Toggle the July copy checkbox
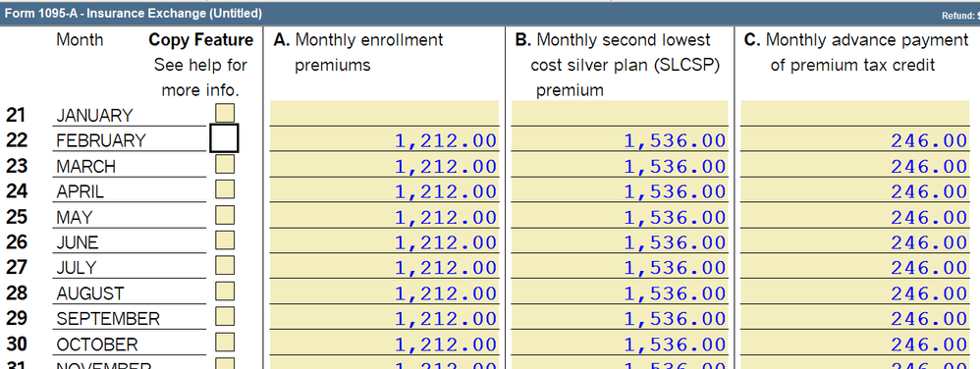The height and width of the screenshot is (369, 980). point(225,265)
